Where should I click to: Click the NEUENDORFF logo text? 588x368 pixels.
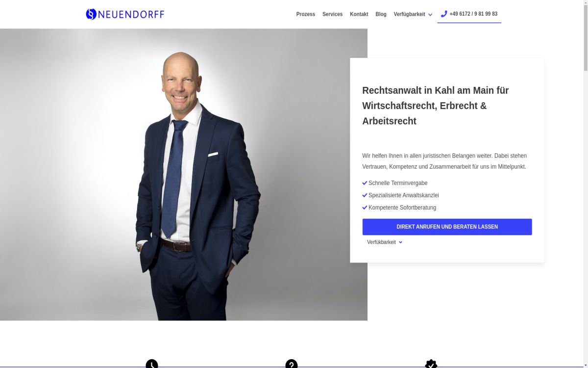(x=131, y=14)
